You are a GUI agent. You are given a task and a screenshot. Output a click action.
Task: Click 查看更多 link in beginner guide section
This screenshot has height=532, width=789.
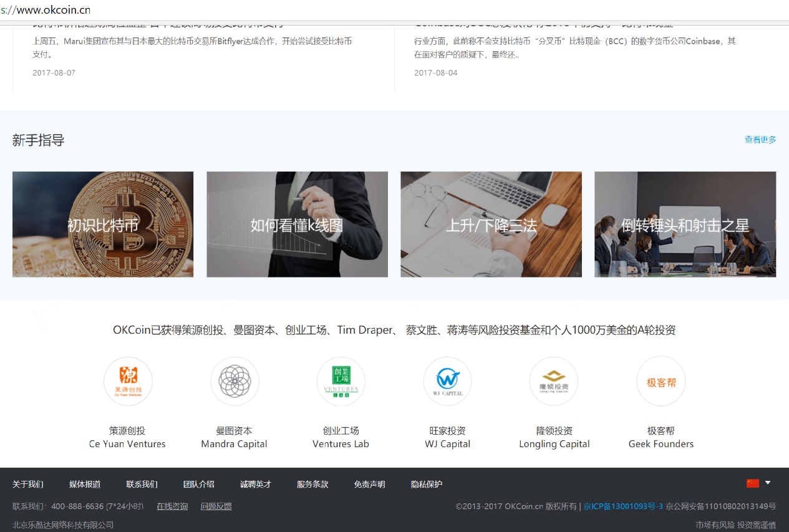760,140
